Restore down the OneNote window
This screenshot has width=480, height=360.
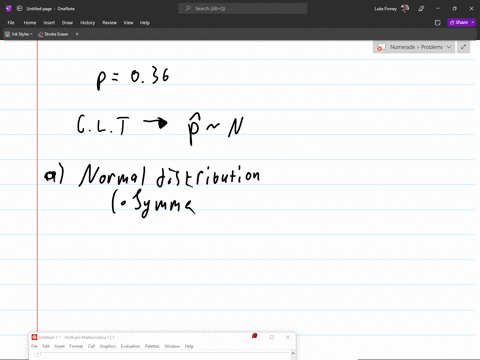click(x=454, y=9)
